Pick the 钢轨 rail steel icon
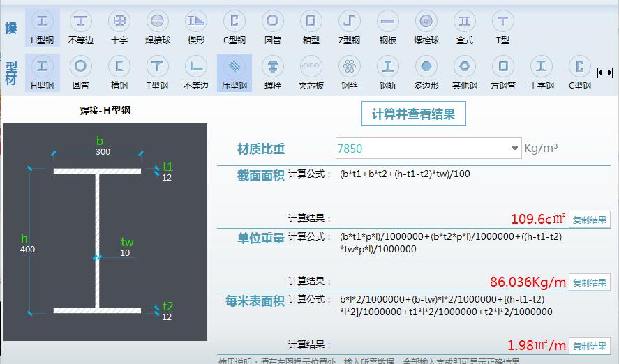Viewport: 619px width, 364px height. tap(388, 73)
